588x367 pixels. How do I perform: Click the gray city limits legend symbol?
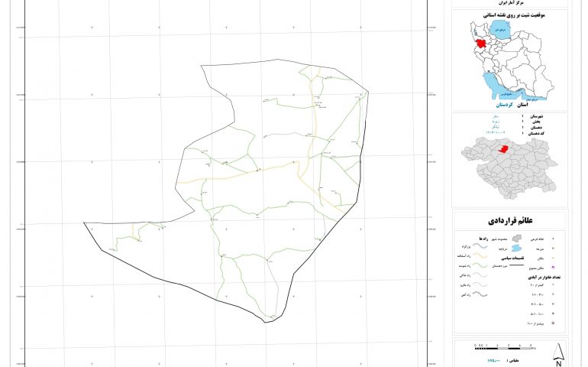point(515,238)
